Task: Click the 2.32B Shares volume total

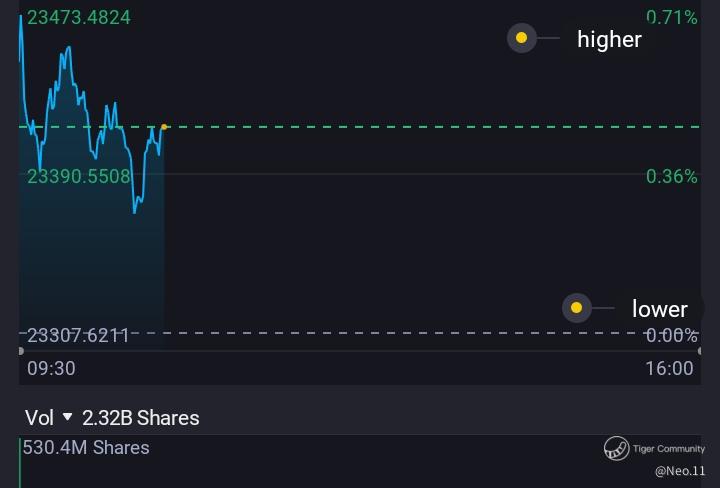Action: pyautogui.click(x=141, y=418)
